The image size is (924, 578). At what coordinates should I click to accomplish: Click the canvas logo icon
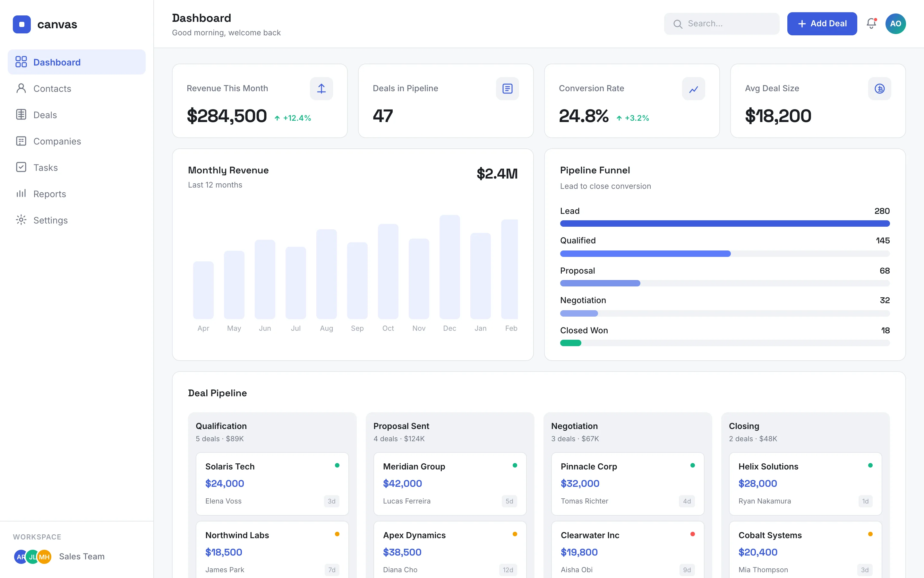(x=22, y=24)
